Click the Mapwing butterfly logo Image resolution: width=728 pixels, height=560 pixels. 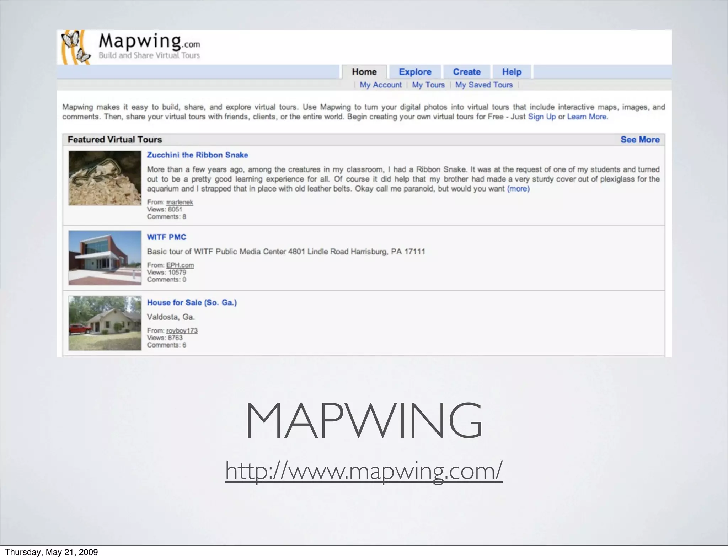click(x=75, y=47)
